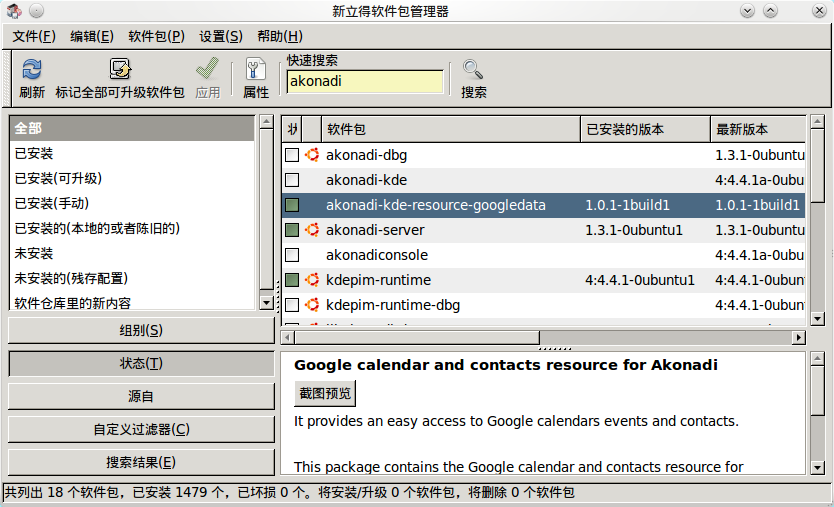Click the 组别(S) sections button

click(141, 330)
